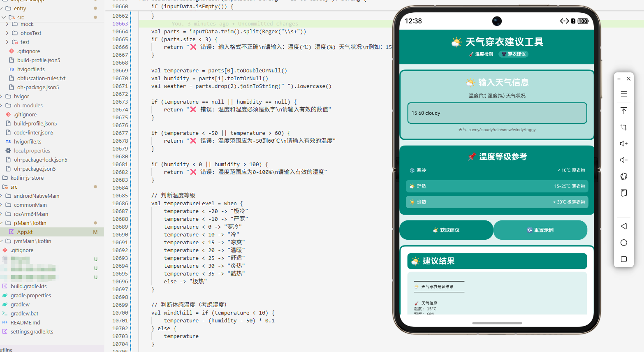Open settings.gradle.kts file

[x=32, y=331]
